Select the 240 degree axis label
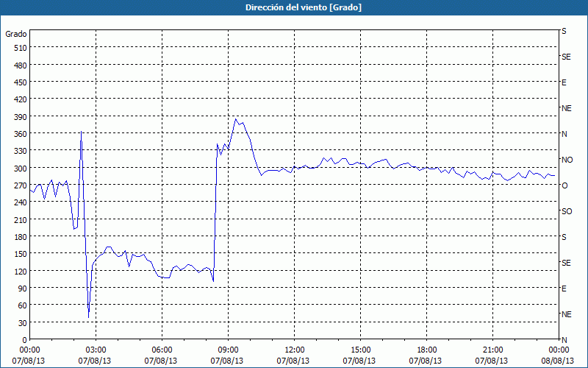The image size is (588, 368). tap(21, 203)
